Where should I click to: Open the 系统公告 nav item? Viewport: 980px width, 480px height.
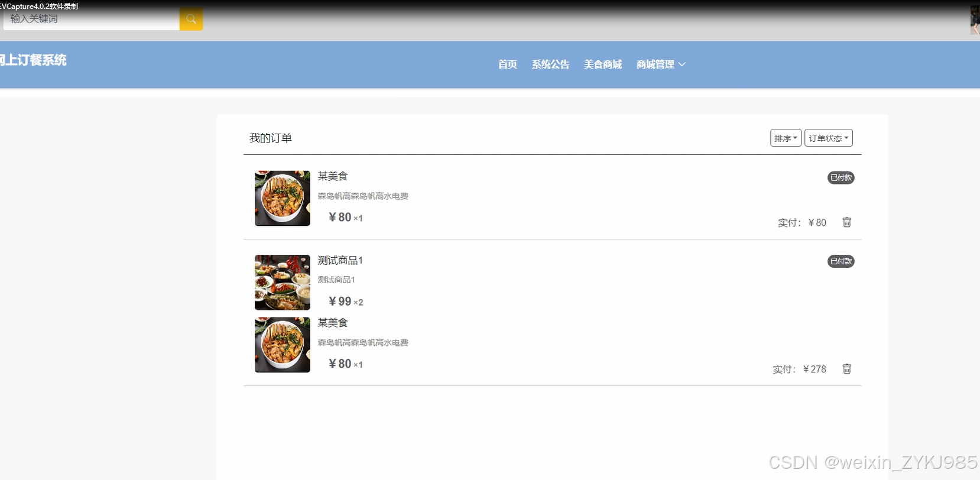[550, 64]
